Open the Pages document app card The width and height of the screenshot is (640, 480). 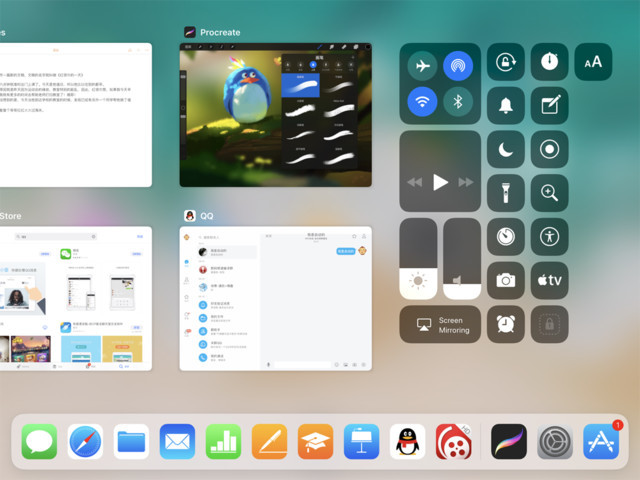[76, 115]
